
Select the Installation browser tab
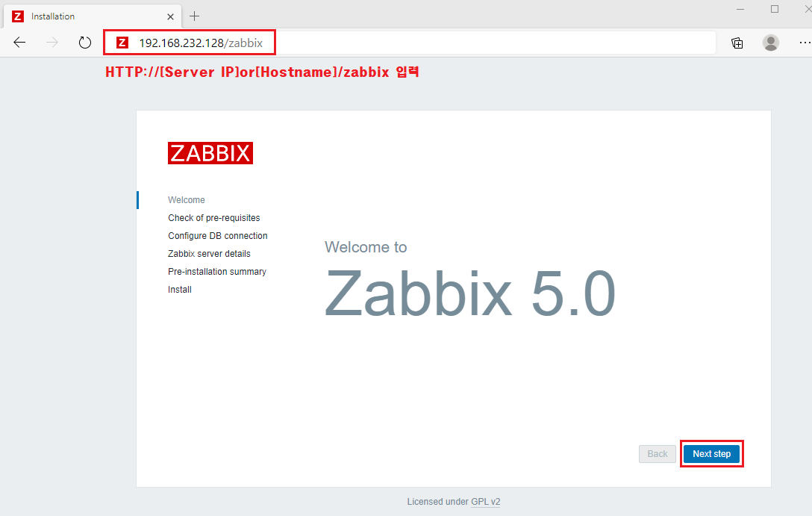point(93,16)
